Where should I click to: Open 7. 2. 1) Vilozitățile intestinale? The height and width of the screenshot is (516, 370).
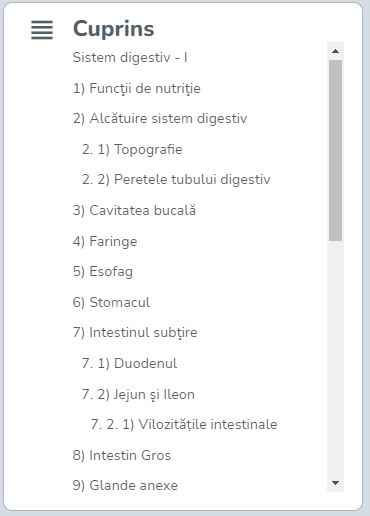[x=184, y=424]
